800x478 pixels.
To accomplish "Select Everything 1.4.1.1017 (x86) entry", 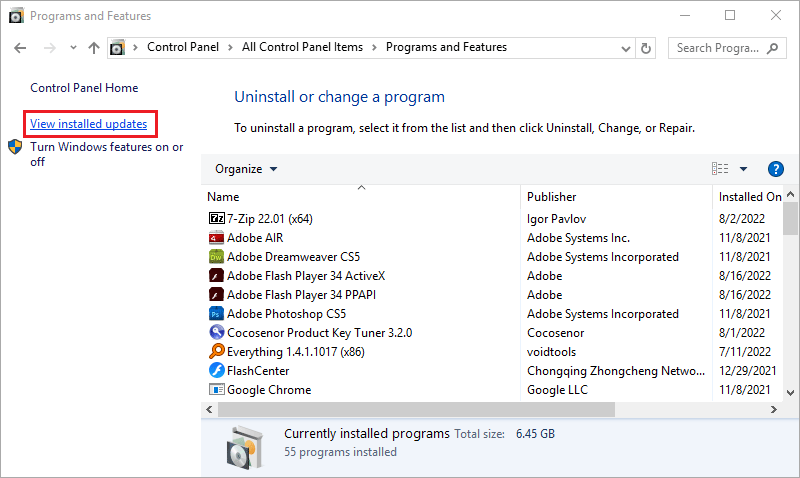I will (295, 351).
